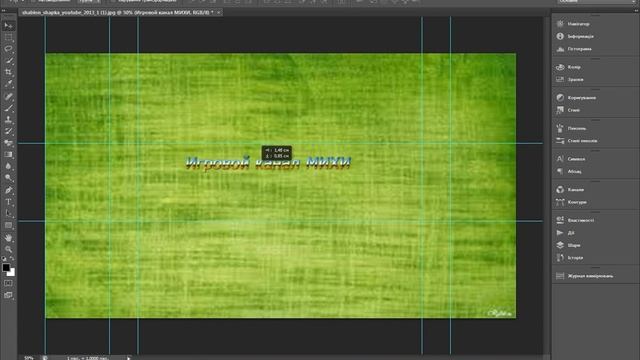
Task: Toggle Quick Mask mode
Action: [x=8, y=283]
